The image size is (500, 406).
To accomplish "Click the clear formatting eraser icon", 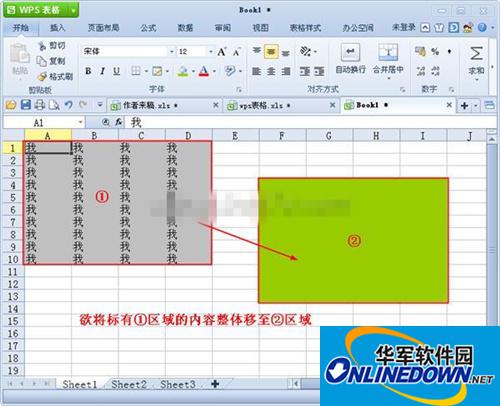I will 230,71.
